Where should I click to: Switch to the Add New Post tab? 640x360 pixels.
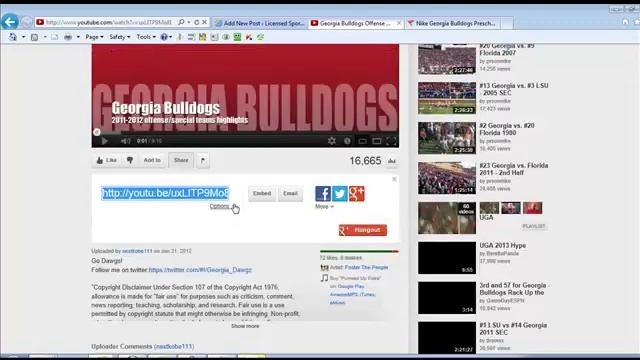click(x=260, y=23)
